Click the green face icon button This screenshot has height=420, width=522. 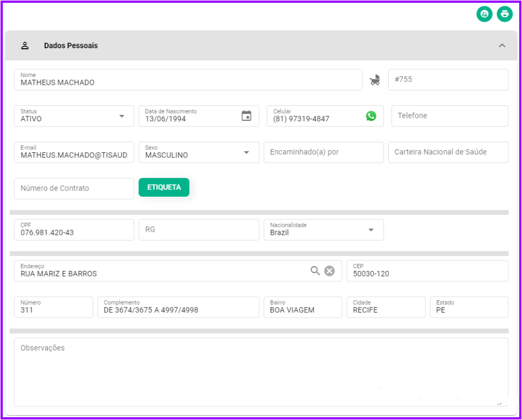click(484, 14)
